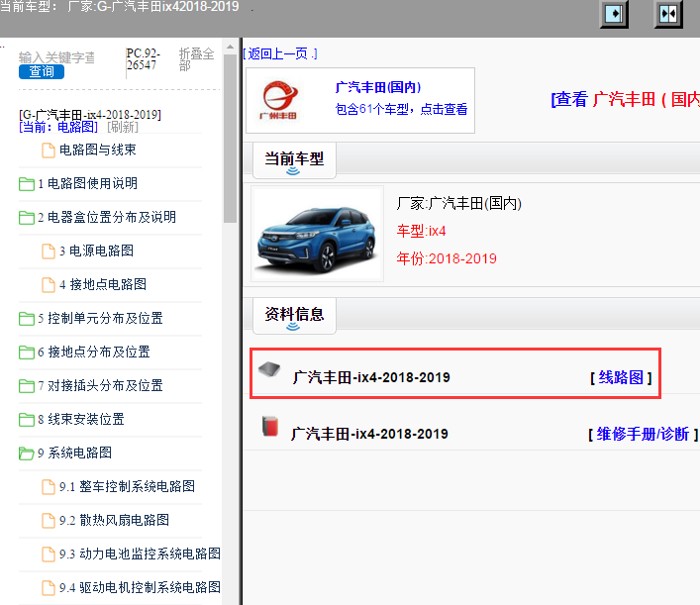
Task: Click the single-arrow panel button in top bar
Action: click(614, 14)
